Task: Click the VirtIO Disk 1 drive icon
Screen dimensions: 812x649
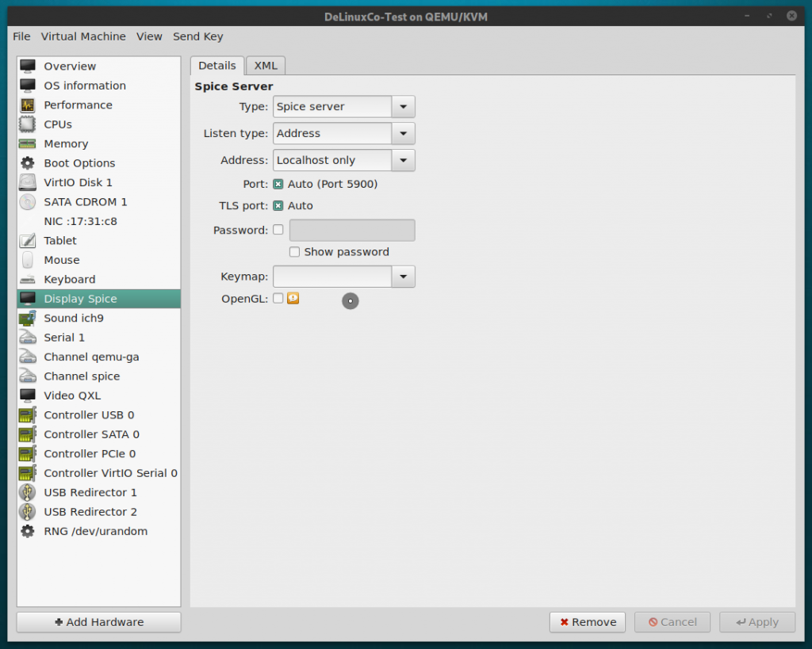Action: pos(29,182)
